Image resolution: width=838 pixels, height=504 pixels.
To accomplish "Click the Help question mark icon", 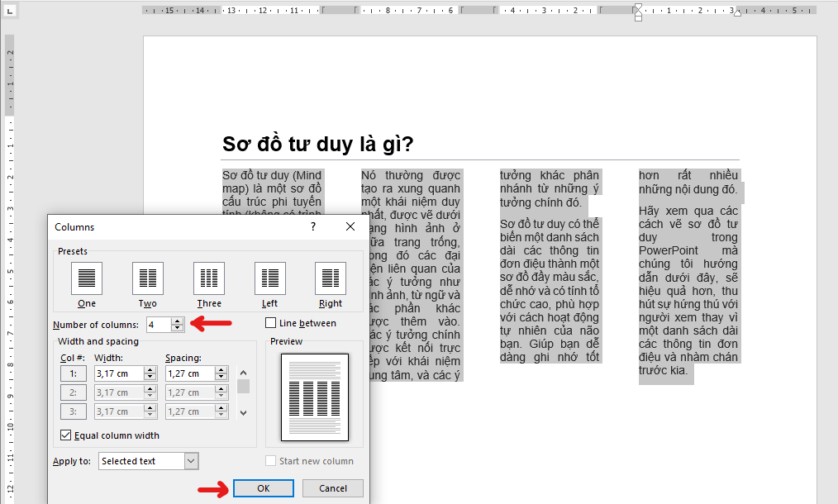I will click(314, 226).
